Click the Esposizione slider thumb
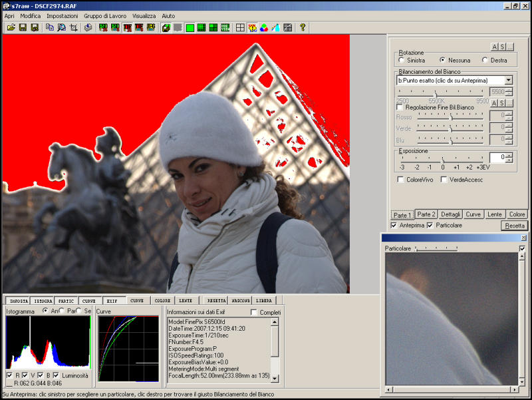 coord(443,160)
